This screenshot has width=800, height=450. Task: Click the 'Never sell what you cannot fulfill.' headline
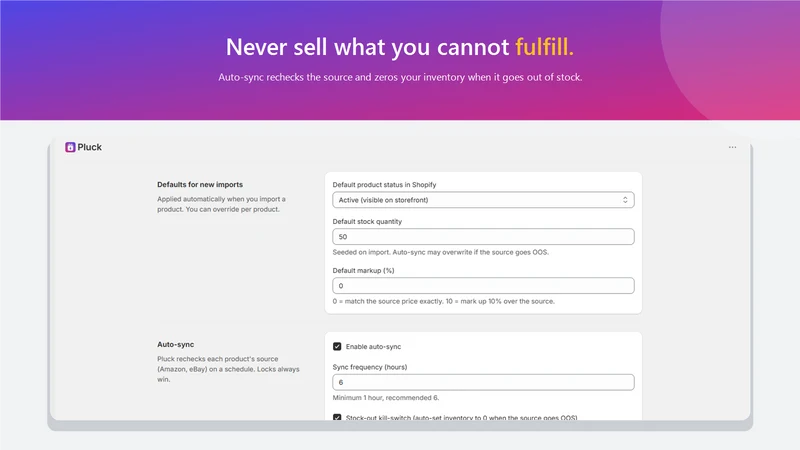[x=400, y=47]
